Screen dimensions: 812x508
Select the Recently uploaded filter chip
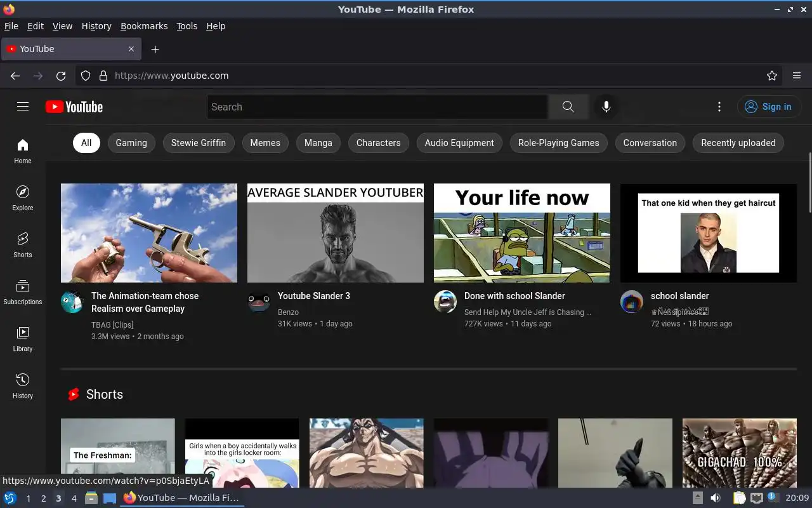738,143
